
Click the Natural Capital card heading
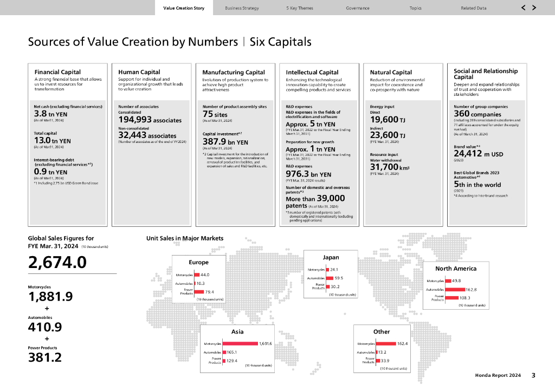[391, 72]
